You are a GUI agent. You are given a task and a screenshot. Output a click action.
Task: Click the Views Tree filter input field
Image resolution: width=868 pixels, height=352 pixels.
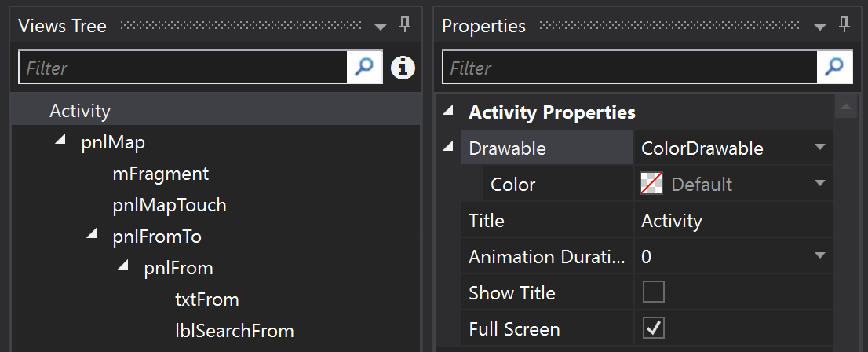coord(183,68)
